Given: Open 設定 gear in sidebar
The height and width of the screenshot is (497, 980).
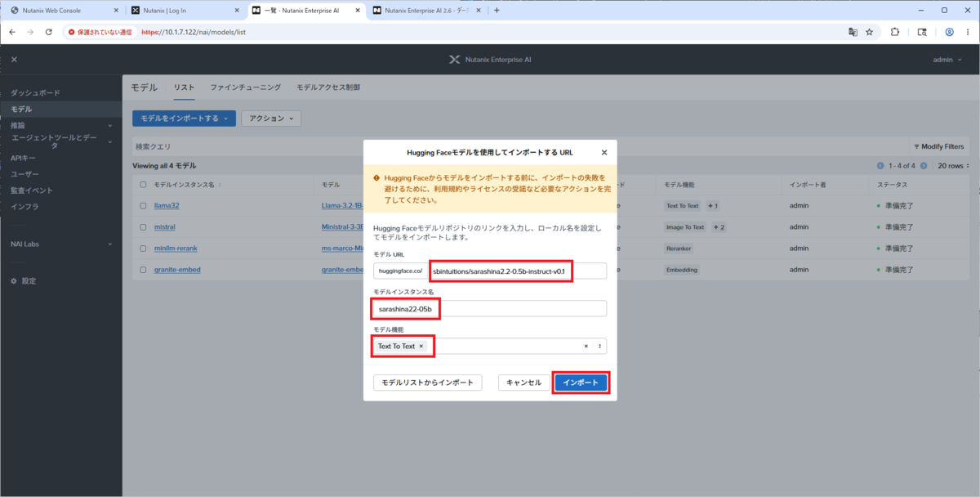Looking at the screenshot, I should [23, 280].
